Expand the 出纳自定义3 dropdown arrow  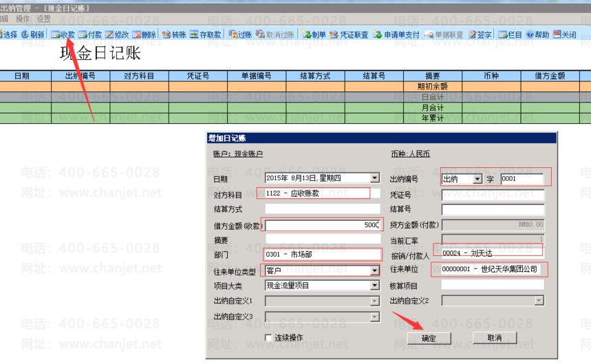(x=375, y=317)
